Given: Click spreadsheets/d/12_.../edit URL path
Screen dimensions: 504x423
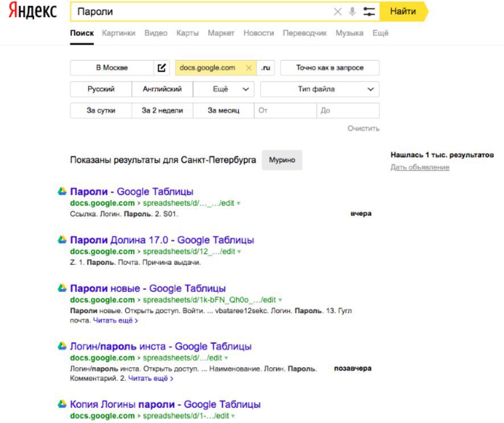Looking at the screenshot, I should pos(189,252).
